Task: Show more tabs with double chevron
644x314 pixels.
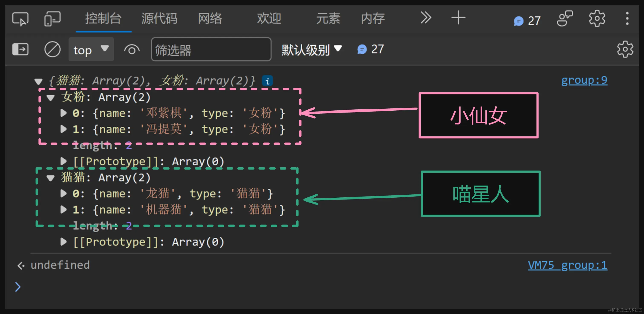Action: click(x=426, y=18)
